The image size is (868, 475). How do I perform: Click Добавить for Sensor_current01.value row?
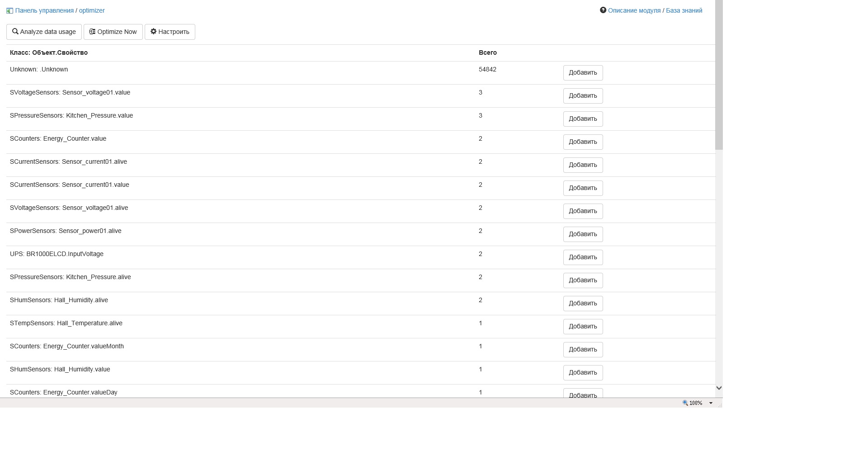click(583, 188)
